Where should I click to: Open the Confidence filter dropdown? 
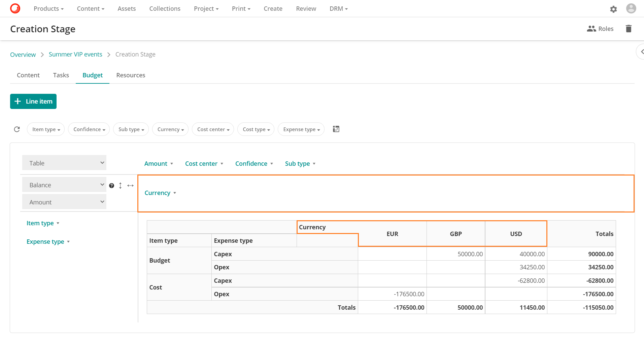click(x=89, y=129)
